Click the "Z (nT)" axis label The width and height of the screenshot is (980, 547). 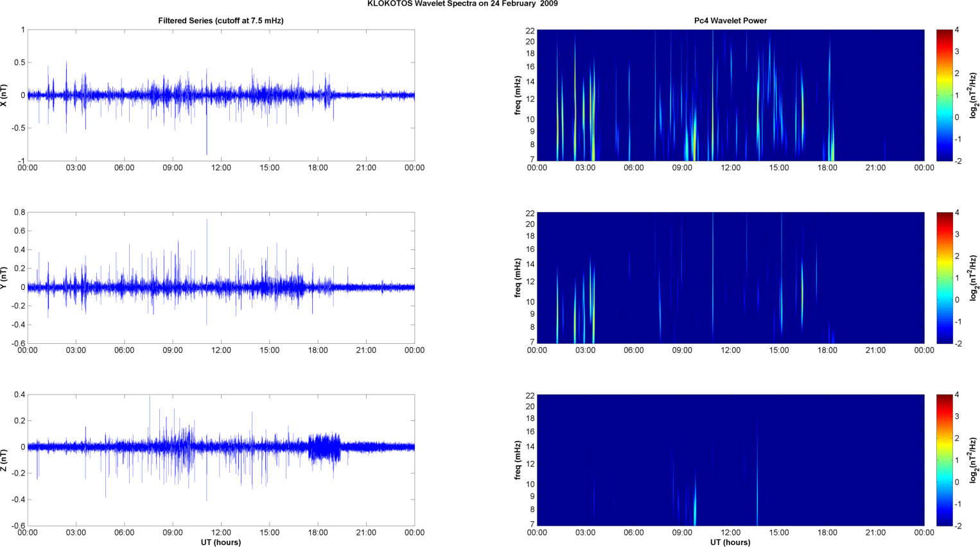(4, 460)
